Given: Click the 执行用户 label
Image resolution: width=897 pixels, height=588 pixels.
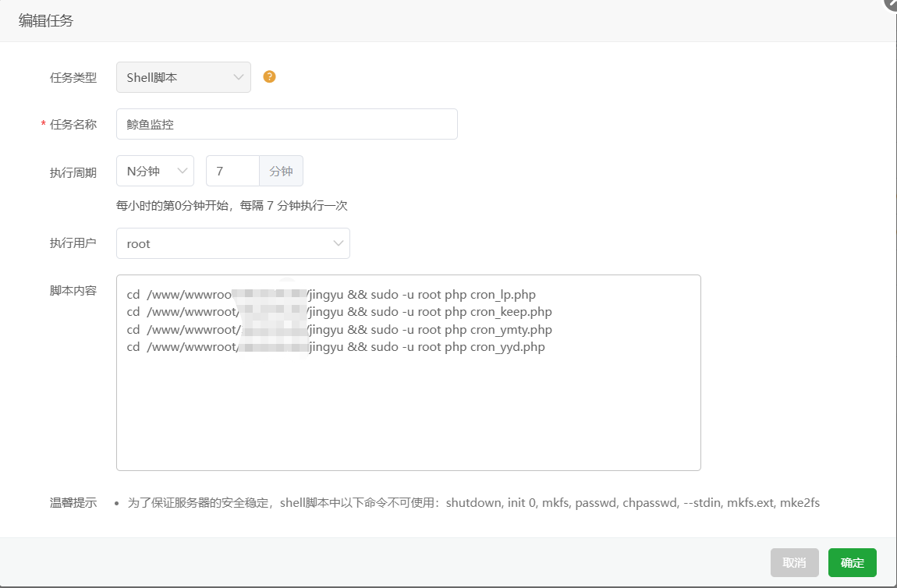Looking at the screenshot, I should pos(73,243).
